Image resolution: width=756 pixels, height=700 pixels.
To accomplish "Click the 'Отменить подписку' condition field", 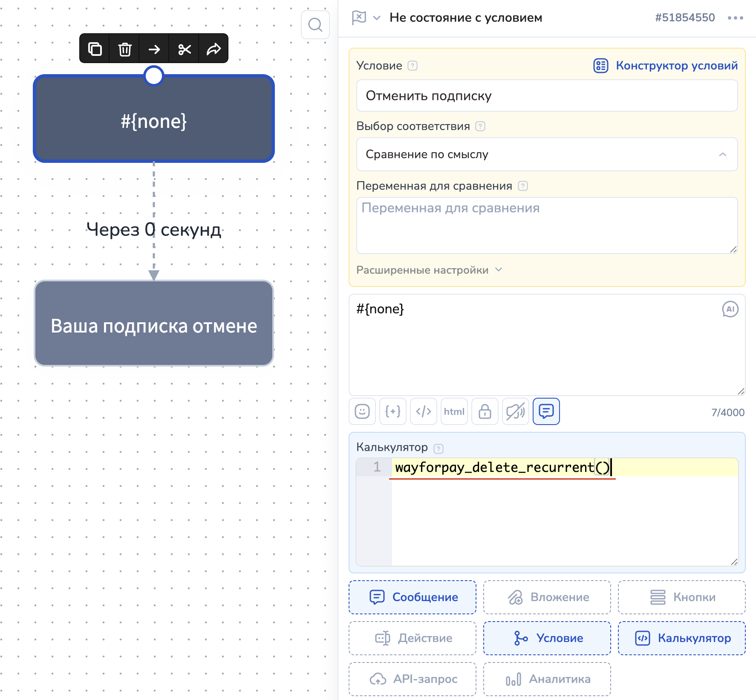I will pos(547,96).
